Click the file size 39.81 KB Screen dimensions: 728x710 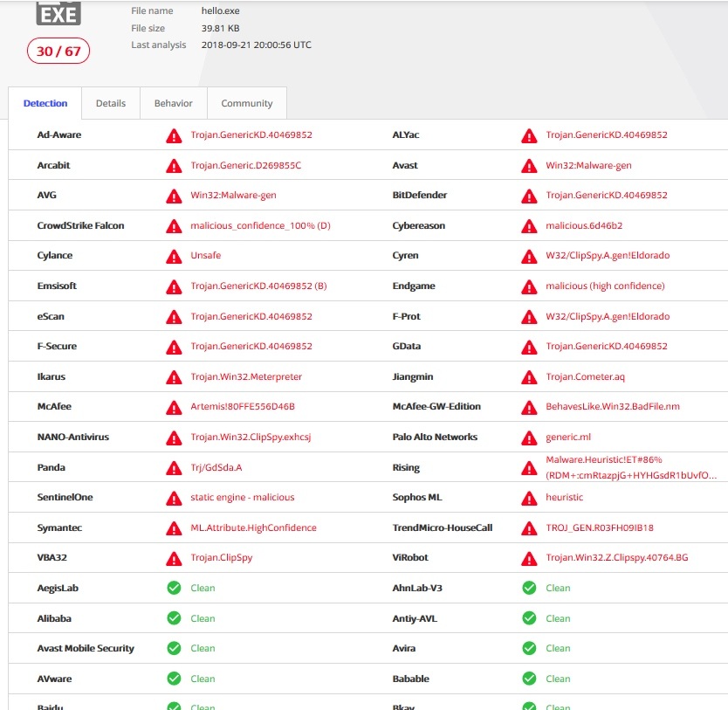pyautogui.click(x=221, y=28)
